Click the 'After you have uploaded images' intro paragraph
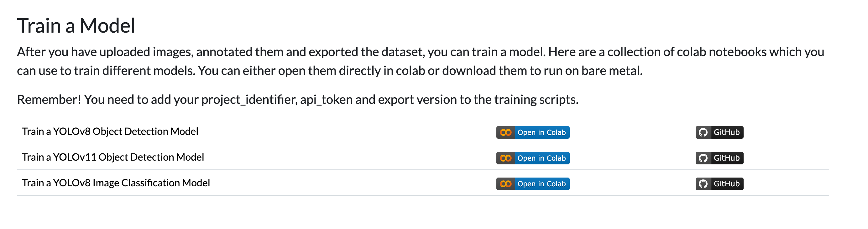This screenshot has height=229, width=868. pos(421,61)
